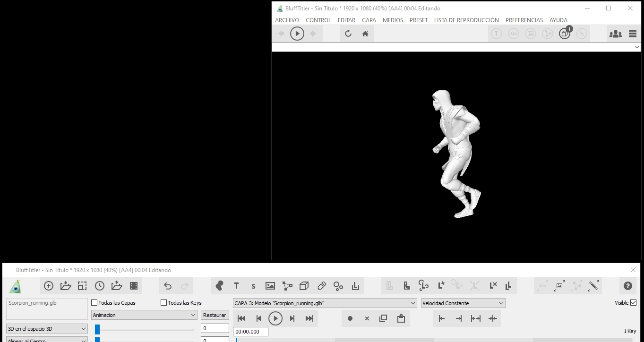Image resolution: width=644 pixels, height=342 pixels.
Task: Click the stretch keys outward icon
Action: pyautogui.click(x=476, y=318)
